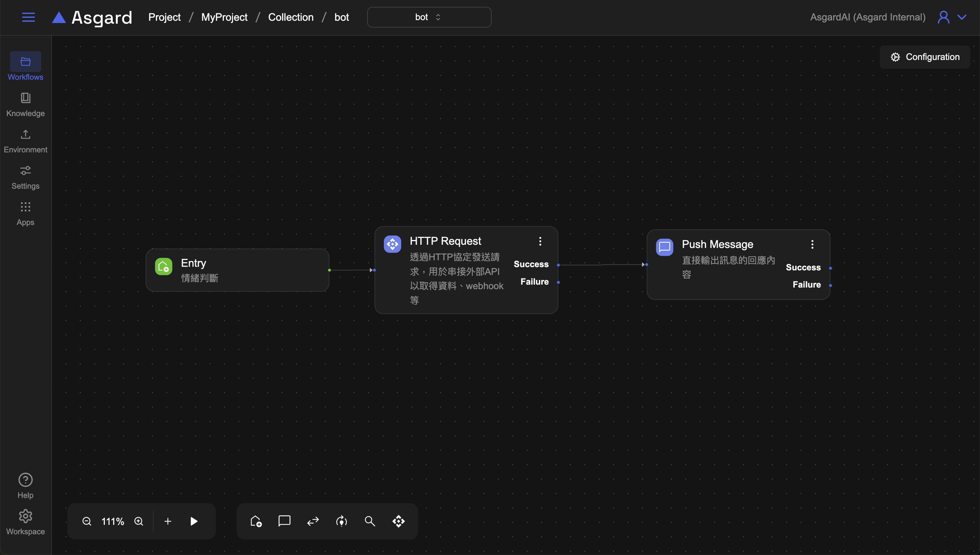Switch to the Environment sidebar section

pyautogui.click(x=26, y=141)
